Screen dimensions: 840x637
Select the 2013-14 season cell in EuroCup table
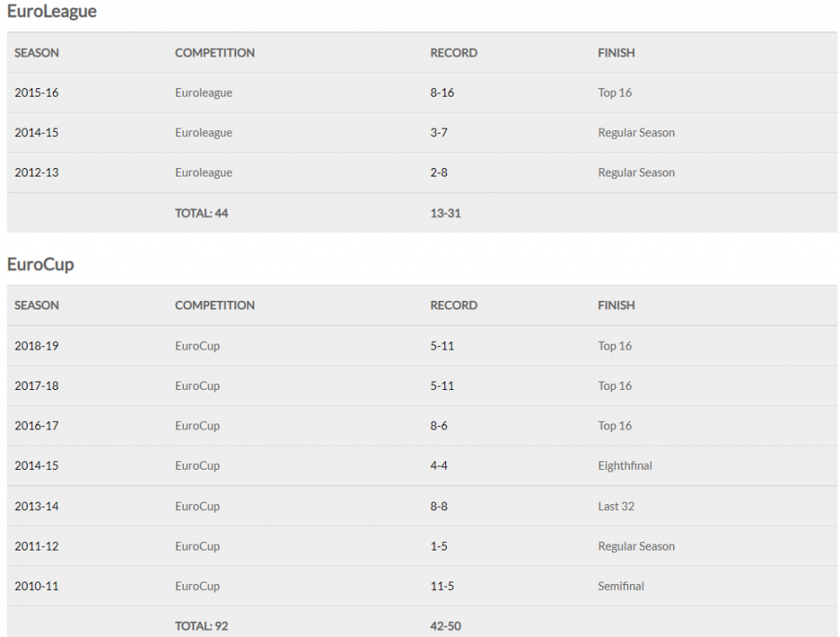(36, 507)
